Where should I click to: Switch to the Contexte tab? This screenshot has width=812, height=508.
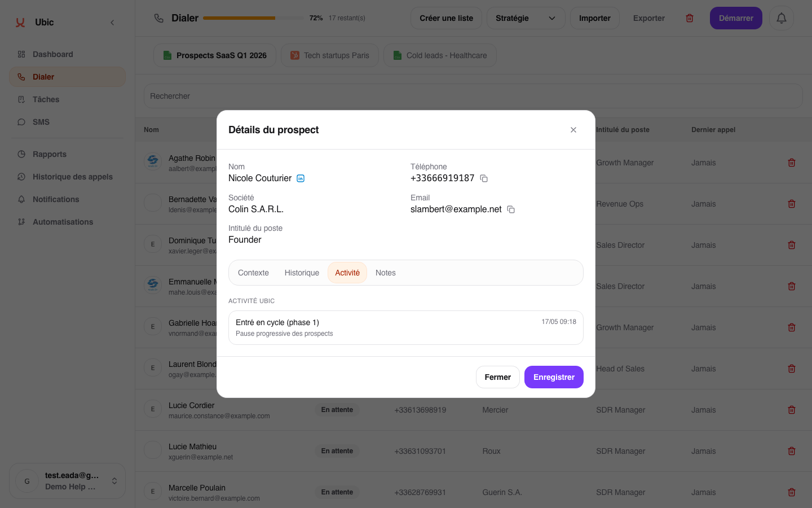[x=253, y=273]
